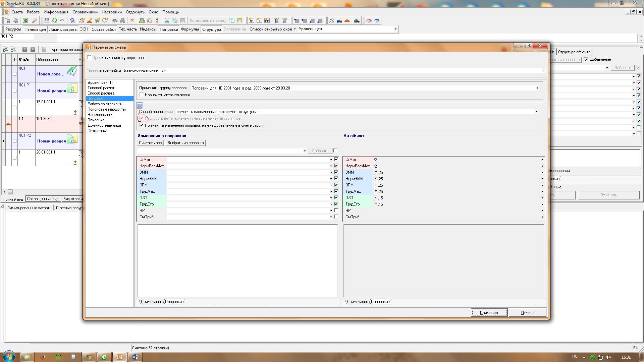Viewport: 644px width, 362px height.
Task: Click Отмена button
Action: coord(528,313)
